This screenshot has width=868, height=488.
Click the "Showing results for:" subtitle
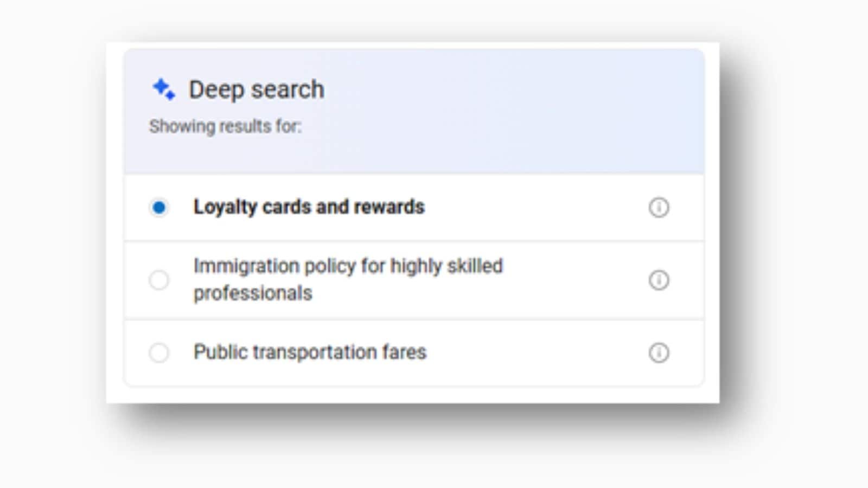(225, 126)
